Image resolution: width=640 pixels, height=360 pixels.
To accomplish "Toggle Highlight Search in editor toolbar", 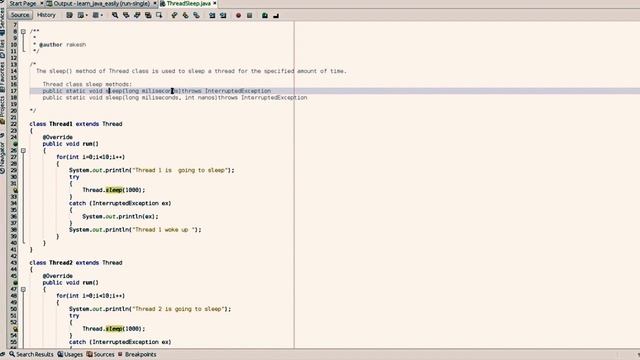I will [148, 15].
